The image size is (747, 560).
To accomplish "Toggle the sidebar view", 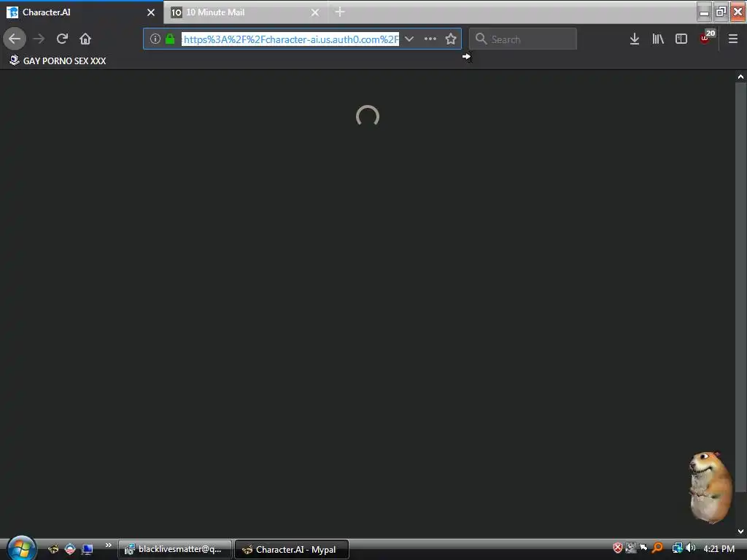I will [681, 39].
